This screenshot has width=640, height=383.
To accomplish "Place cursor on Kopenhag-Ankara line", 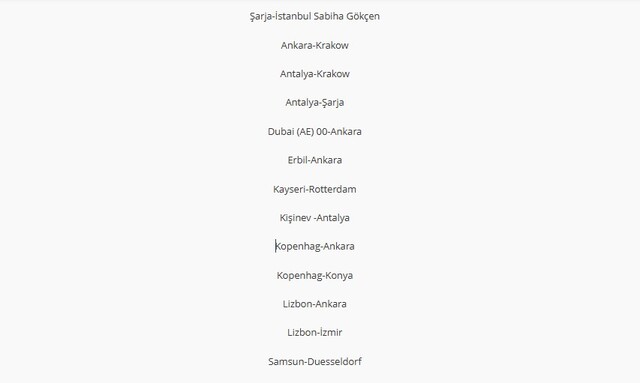I will pos(315,246).
